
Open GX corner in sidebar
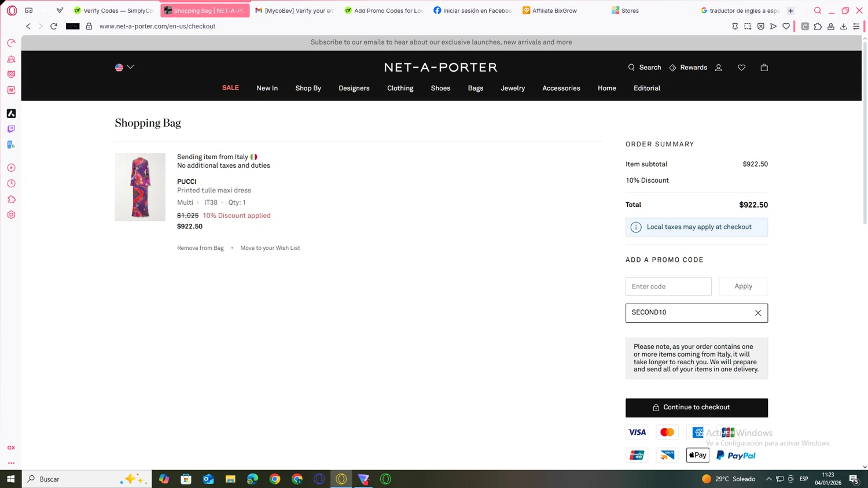pyautogui.click(x=11, y=448)
